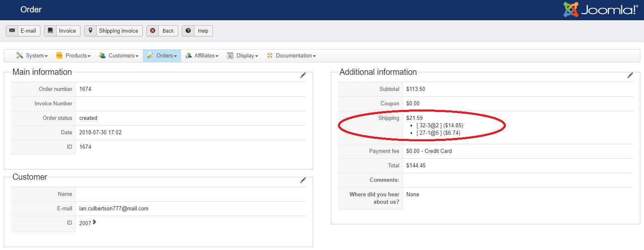Image resolution: width=644 pixels, height=250 pixels.
Task: Expand the Customers dropdown menu
Action: click(119, 55)
